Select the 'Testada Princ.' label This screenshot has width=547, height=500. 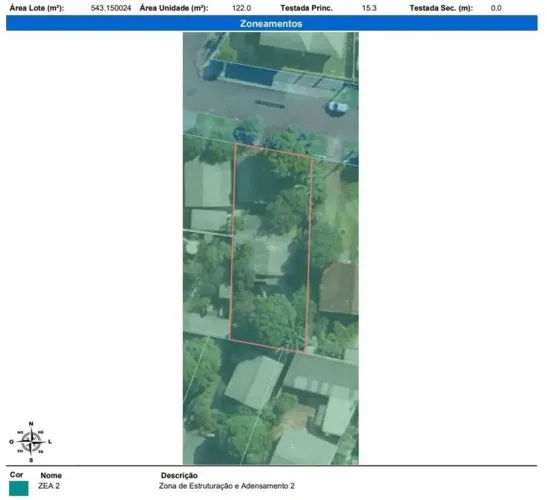click(306, 8)
